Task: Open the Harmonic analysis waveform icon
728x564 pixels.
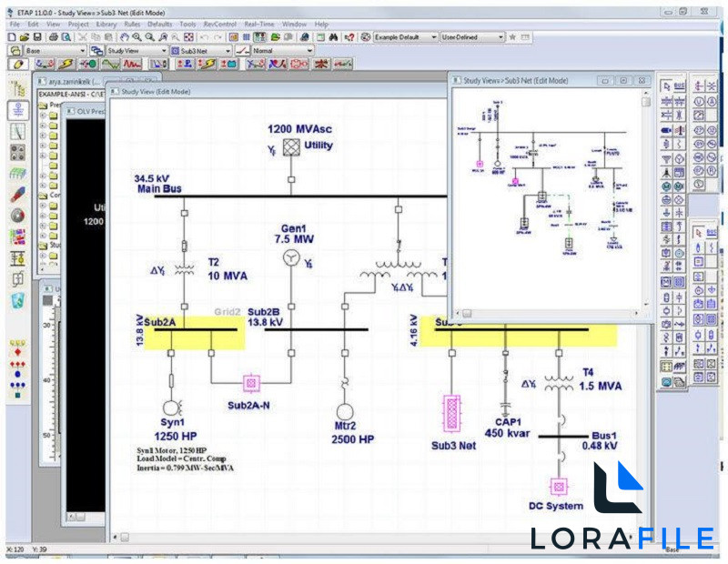Action: 110,64
